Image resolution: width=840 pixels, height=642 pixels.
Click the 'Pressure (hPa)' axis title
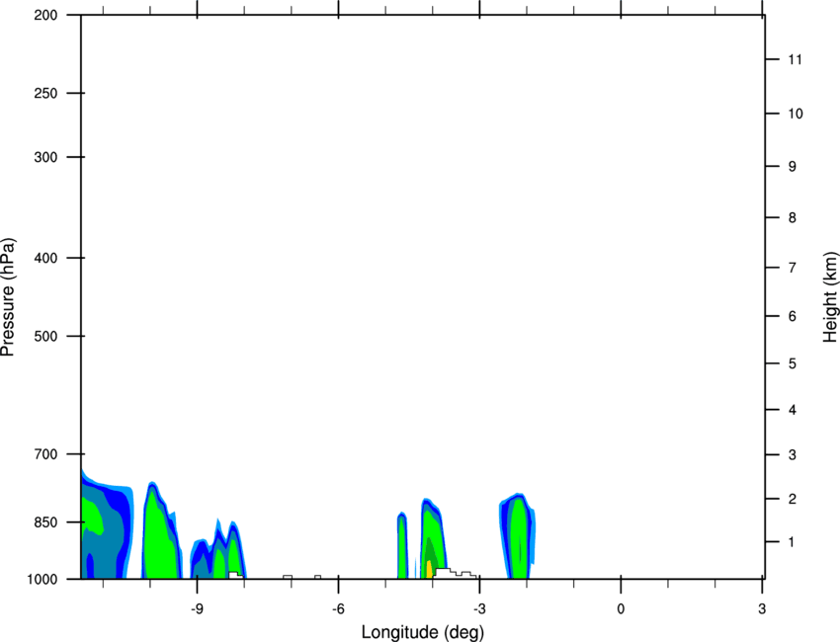(8, 297)
